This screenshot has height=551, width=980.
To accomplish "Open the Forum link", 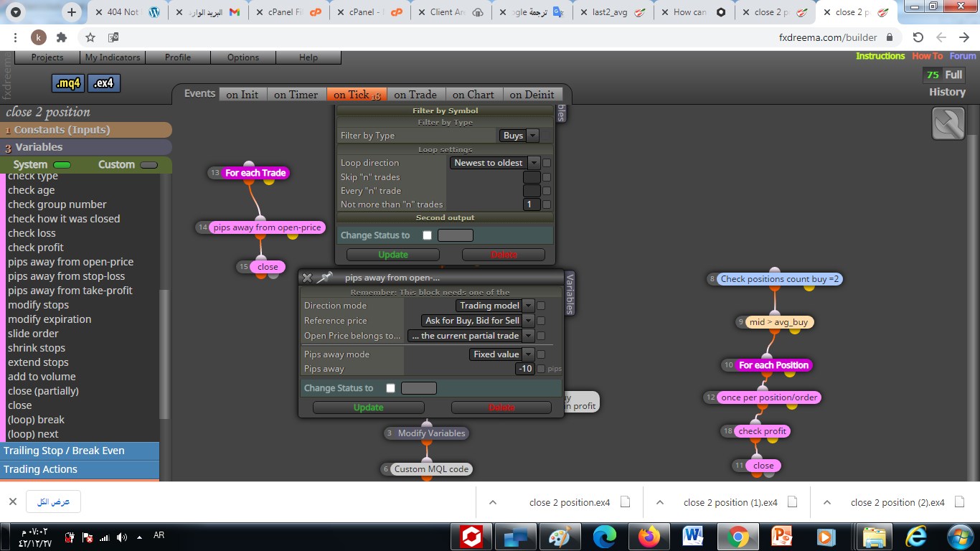I will [x=963, y=56].
